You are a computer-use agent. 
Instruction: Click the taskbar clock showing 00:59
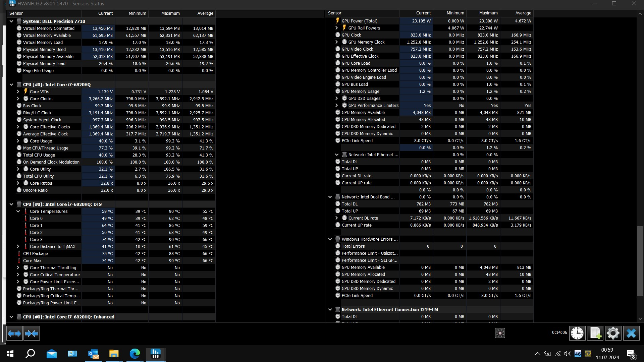(607, 354)
